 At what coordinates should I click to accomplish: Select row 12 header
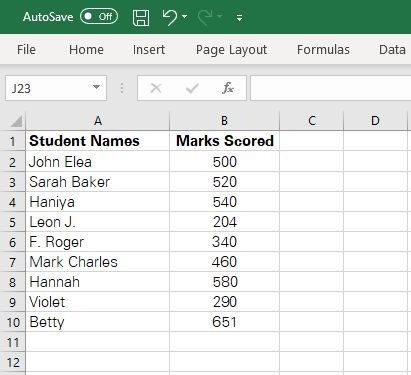(x=12, y=362)
